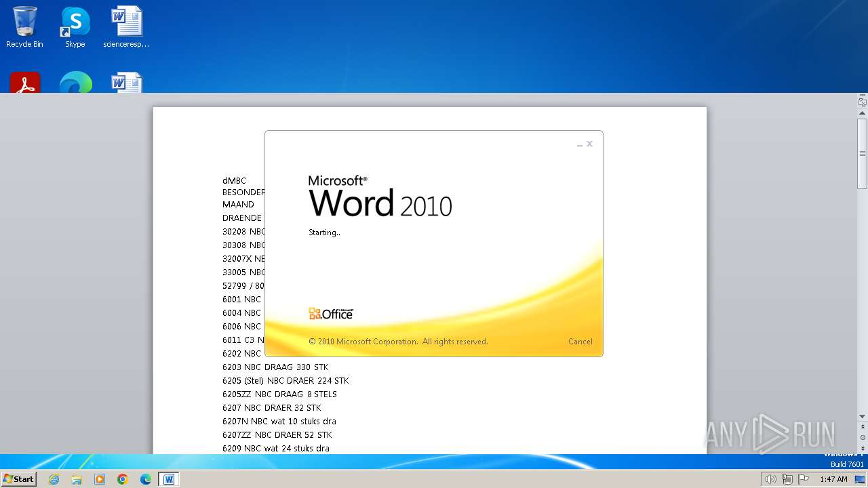Toggle the ruler button above the scrollbar

[x=863, y=102]
